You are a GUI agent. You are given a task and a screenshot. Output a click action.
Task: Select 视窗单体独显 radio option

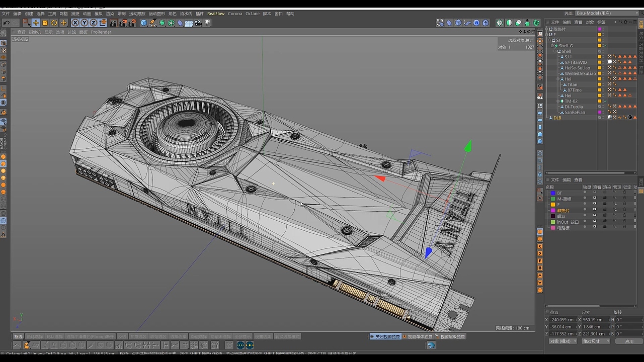point(417,337)
